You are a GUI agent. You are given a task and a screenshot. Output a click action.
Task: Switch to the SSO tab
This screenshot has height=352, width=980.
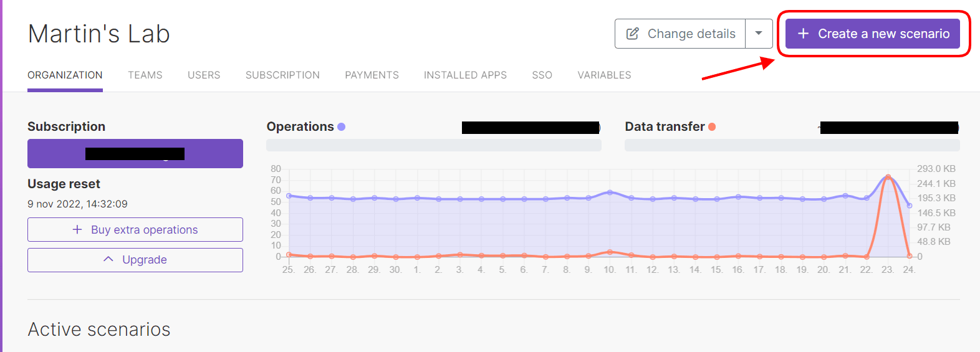(542, 75)
